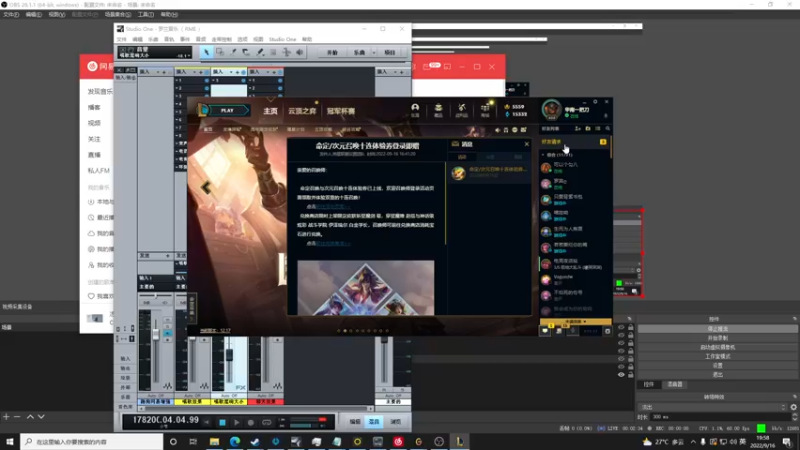
Task: Click the 开始 button in Studio One
Action: pyautogui.click(x=332, y=53)
